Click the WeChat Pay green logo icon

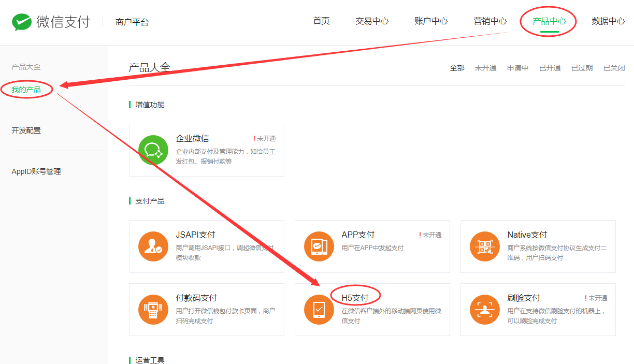pyautogui.click(x=22, y=22)
